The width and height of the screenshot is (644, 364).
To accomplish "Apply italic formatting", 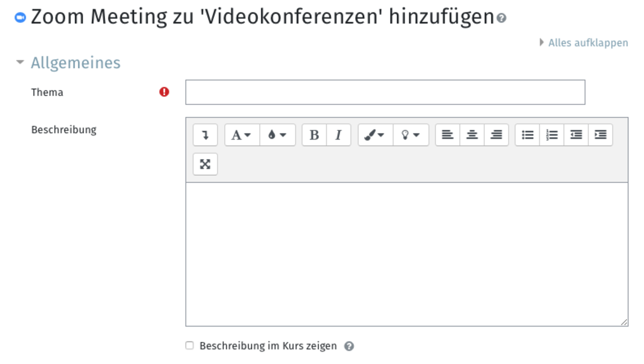I will 339,135.
